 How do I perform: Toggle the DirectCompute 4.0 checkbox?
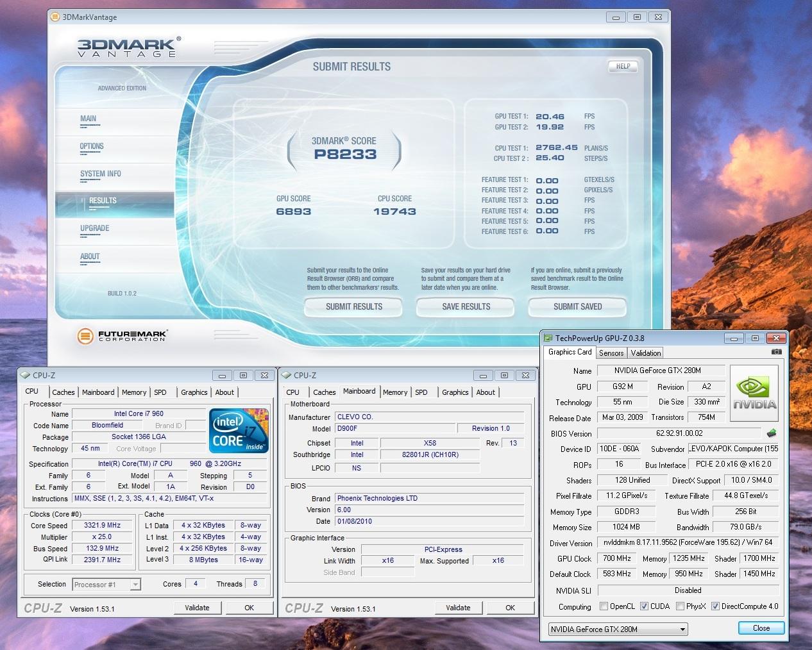coord(715,606)
